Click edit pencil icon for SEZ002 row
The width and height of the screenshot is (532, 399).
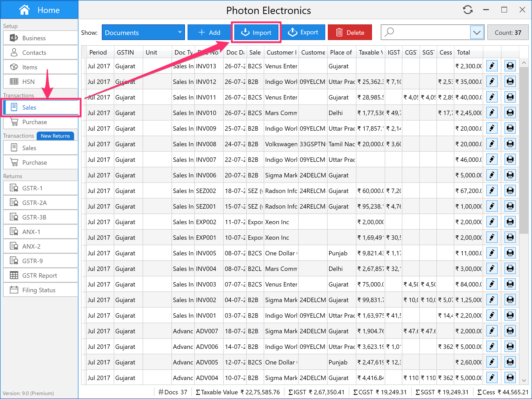492,191
